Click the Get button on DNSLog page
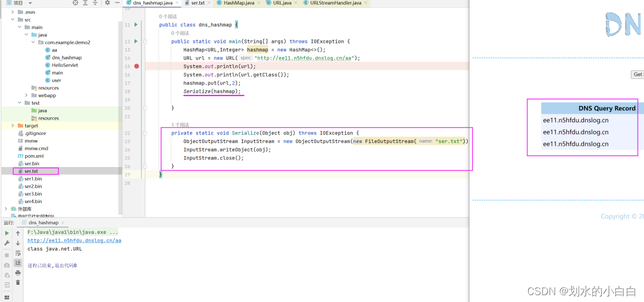 tap(638, 74)
